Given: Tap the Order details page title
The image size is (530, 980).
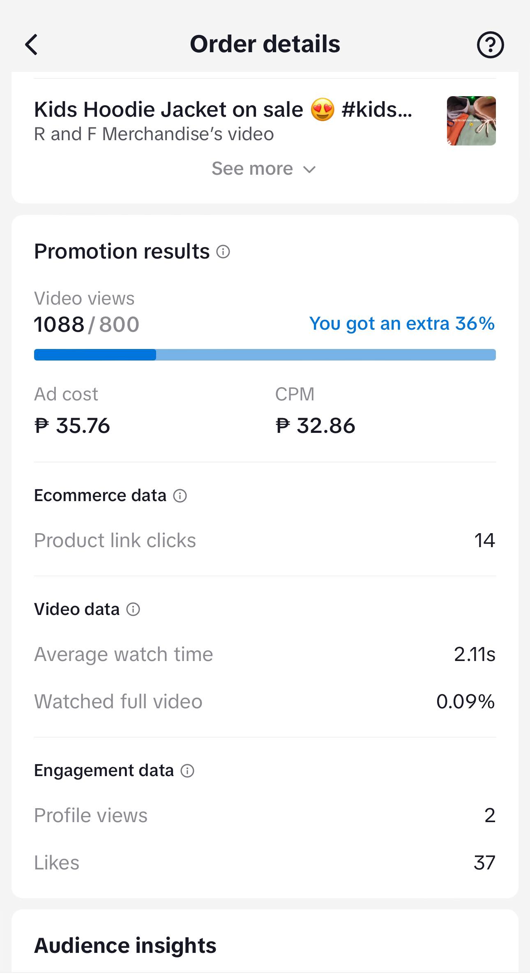Looking at the screenshot, I should coord(265,44).
